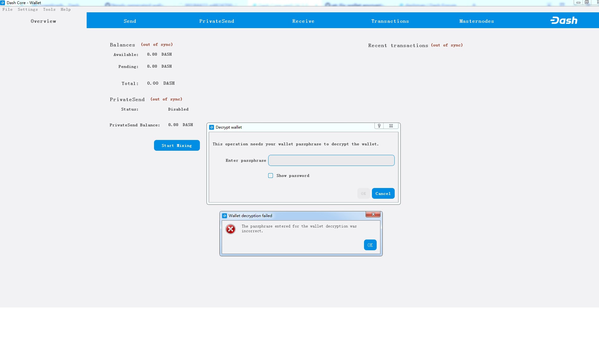Click the Total balance 0.00 DASH value
Viewport: 599px width, 364px height.
tap(161, 83)
